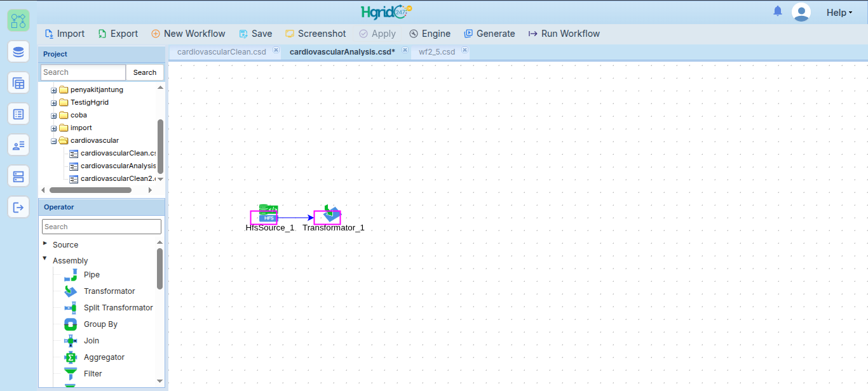
Task: Click Import in the toolbar
Action: coord(64,34)
